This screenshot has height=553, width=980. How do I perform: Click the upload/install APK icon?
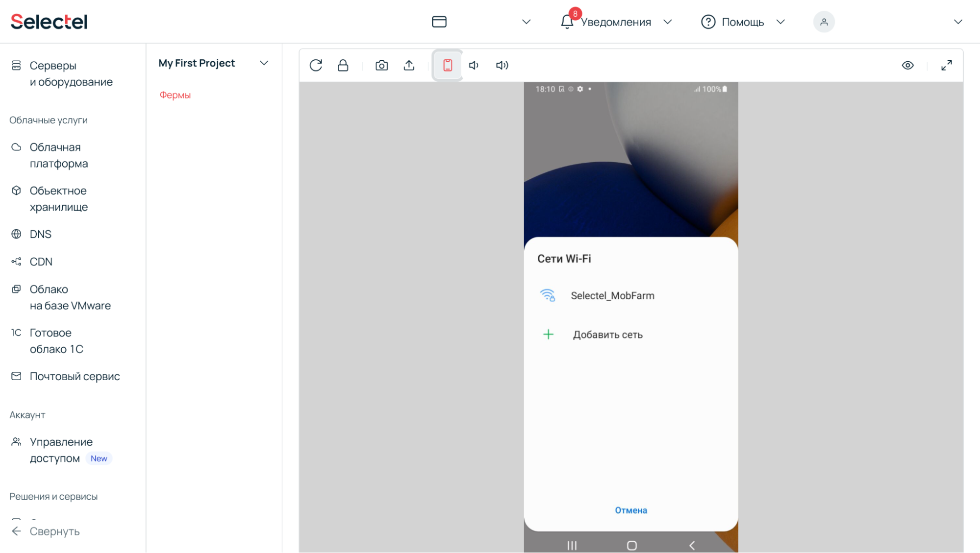pos(409,65)
